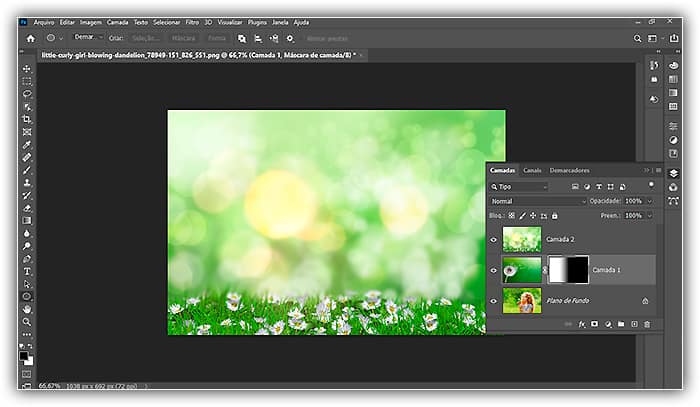
Task: Activate the Zoom magnifier tool
Action: (x=27, y=322)
